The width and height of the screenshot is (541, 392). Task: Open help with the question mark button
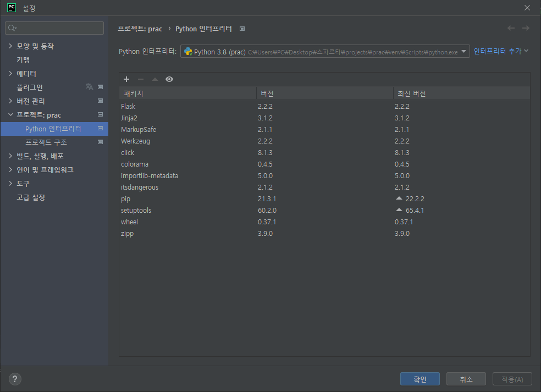pyautogui.click(x=15, y=379)
